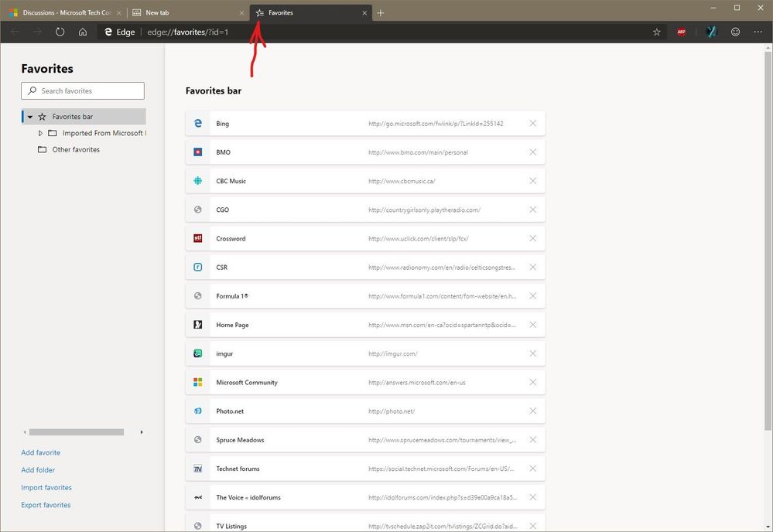Open the profile avatar icon
Screen dimensions: 773x532
711,32
